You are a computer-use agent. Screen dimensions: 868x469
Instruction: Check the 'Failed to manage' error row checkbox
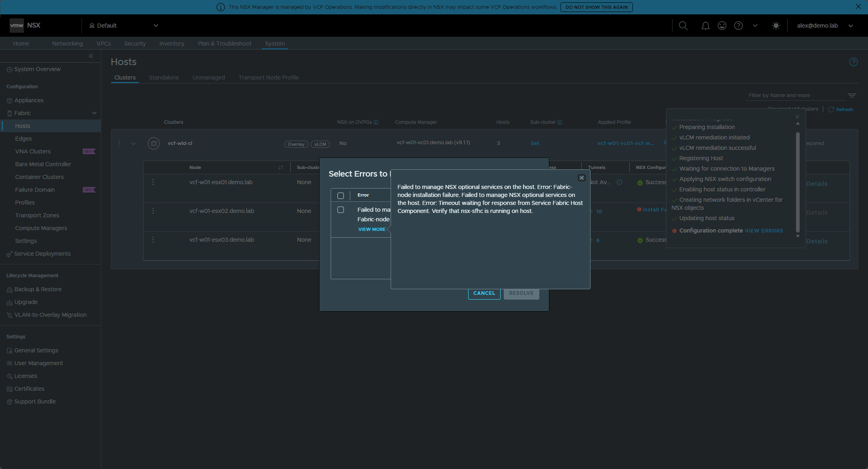341,210
